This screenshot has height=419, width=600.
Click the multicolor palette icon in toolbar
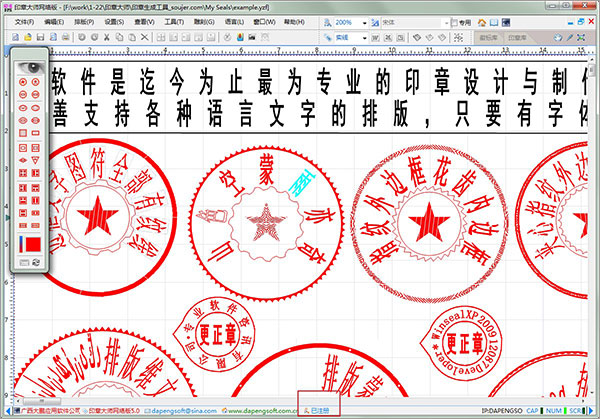pos(240,37)
